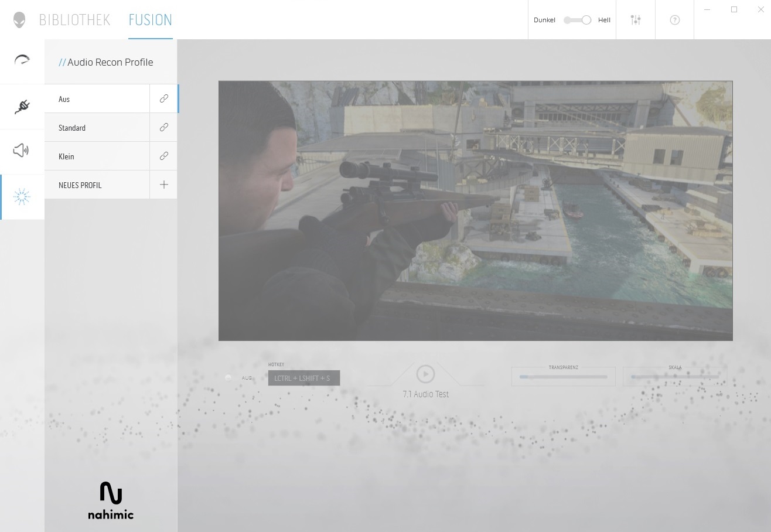Select the Standard profile
Viewport: 771px width, 532px height.
pos(97,128)
